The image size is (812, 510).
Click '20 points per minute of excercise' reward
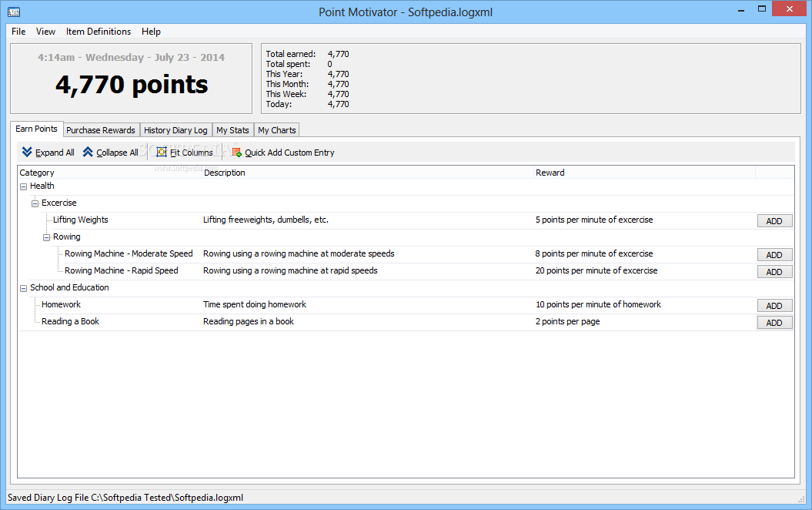pyautogui.click(x=596, y=270)
